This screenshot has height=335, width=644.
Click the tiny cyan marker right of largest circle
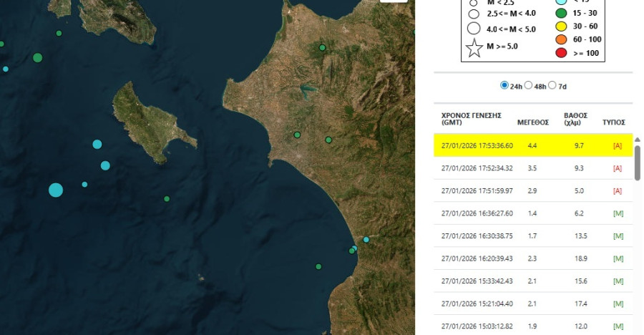point(84,184)
